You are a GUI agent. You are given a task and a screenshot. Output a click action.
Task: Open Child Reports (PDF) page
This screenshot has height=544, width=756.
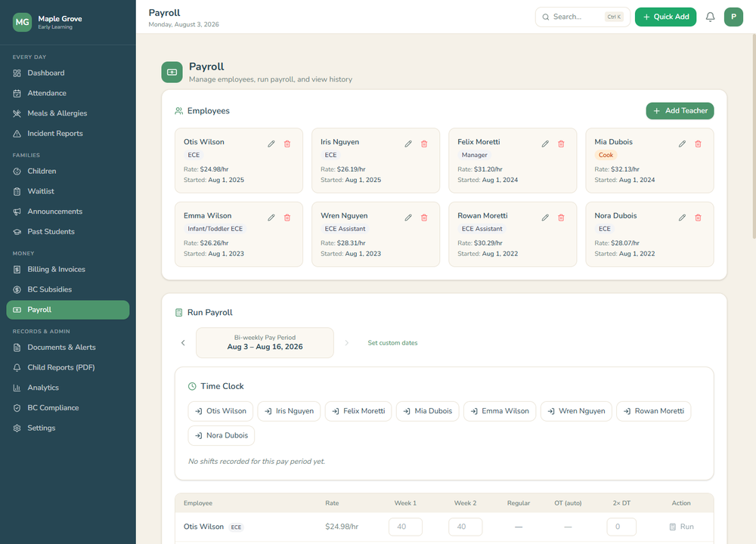pyautogui.click(x=68, y=368)
